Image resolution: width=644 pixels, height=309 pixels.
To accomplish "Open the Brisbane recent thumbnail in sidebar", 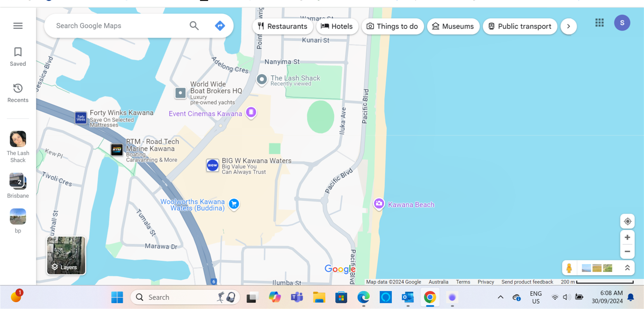I will coord(18,186).
